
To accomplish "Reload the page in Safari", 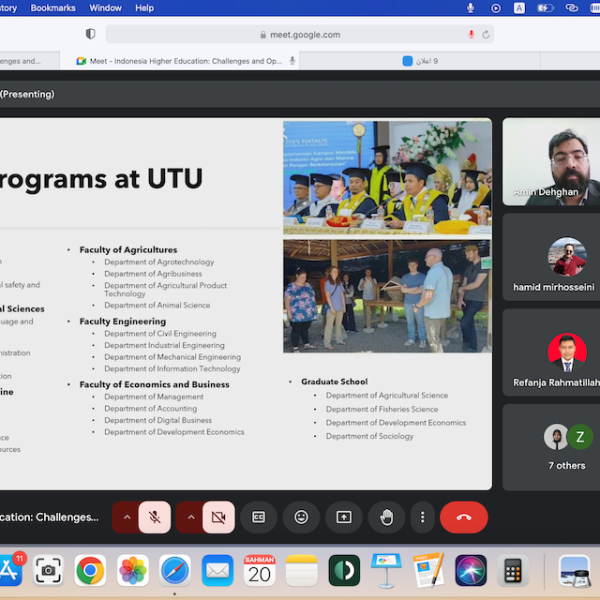I will (486, 34).
